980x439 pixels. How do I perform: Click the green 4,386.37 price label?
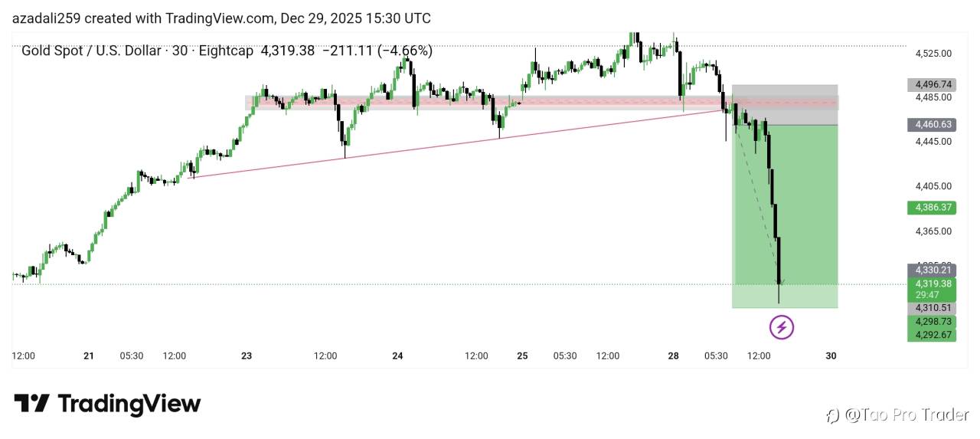931,208
